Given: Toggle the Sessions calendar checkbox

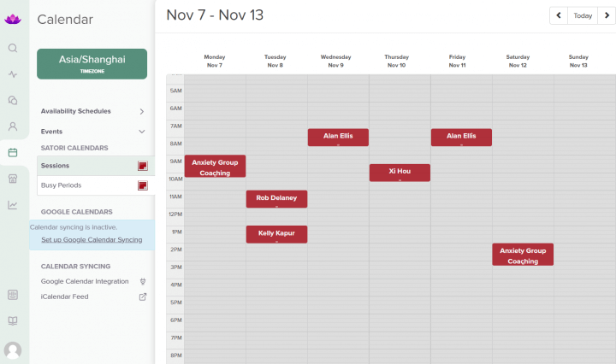Looking at the screenshot, I should pos(143,166).
